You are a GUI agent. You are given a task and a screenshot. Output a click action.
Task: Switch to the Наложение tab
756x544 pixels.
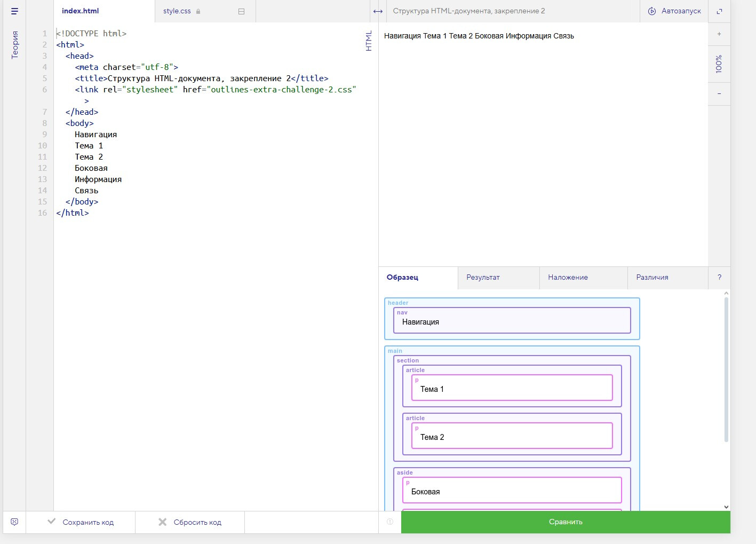tap(568, 278)
